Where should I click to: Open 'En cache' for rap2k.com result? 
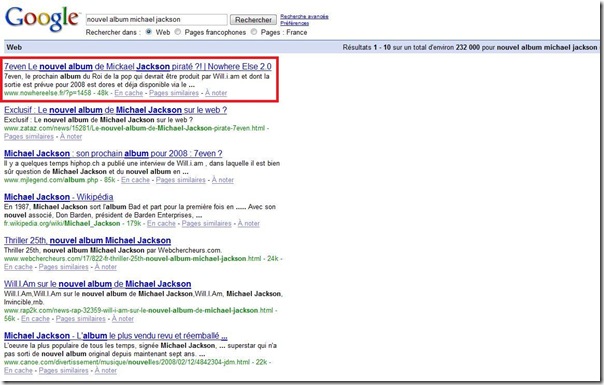35,319
